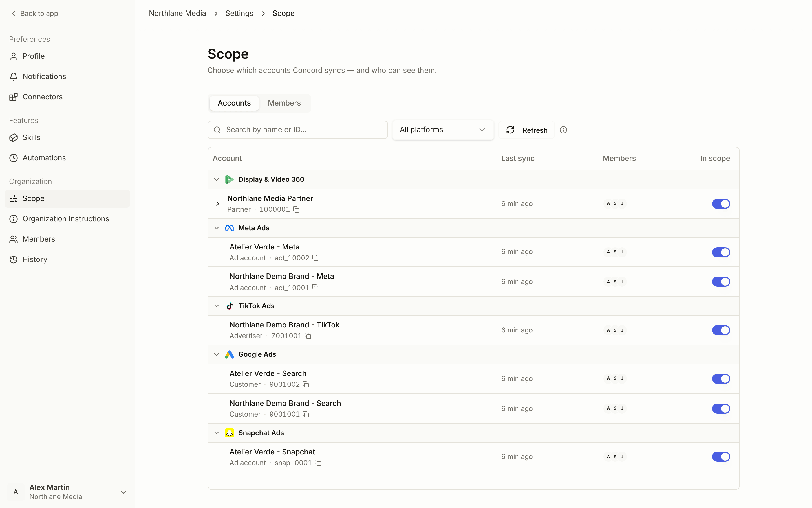This screenshot has width=812, height=508.
Task: Open the Alex Martin account menu
Action: pyautogui.click(x=67, y=492)
